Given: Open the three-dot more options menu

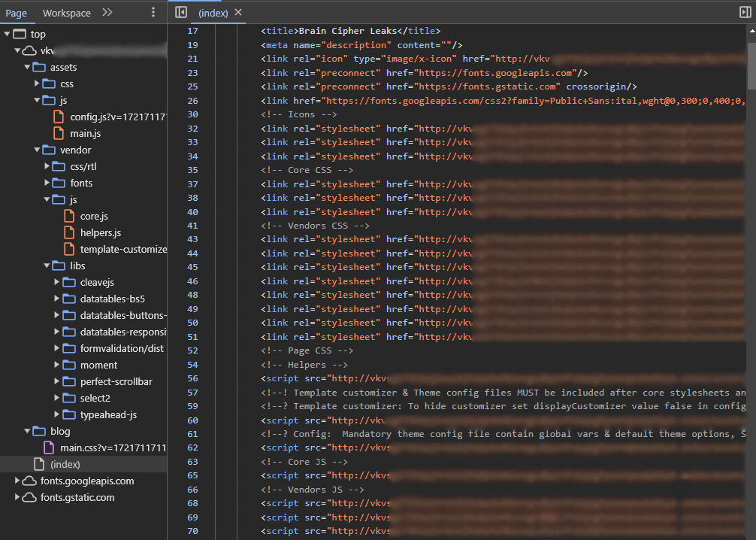Looking at the screenshot, I should point(153,13).
